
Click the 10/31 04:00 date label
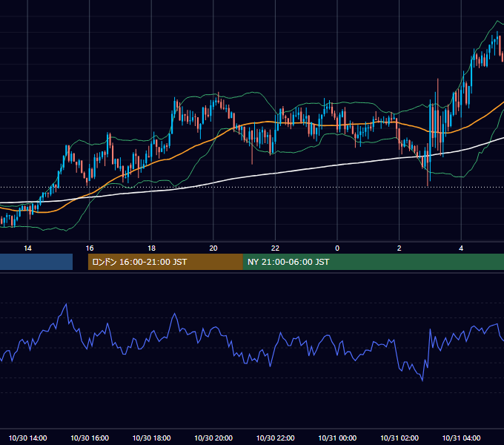pos(461,438)
